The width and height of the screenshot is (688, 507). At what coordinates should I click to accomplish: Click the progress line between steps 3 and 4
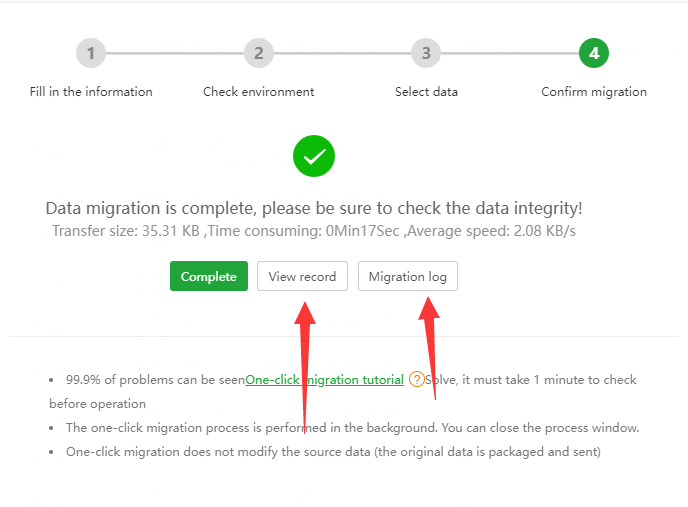510,53
